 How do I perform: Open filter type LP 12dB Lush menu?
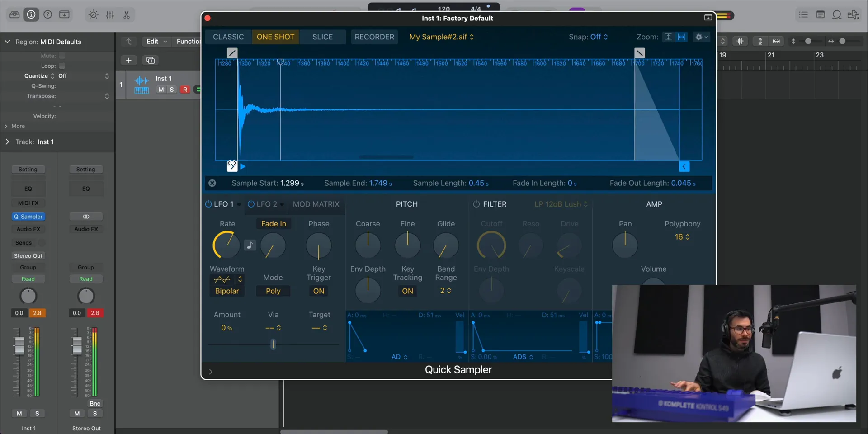(561, 204)
